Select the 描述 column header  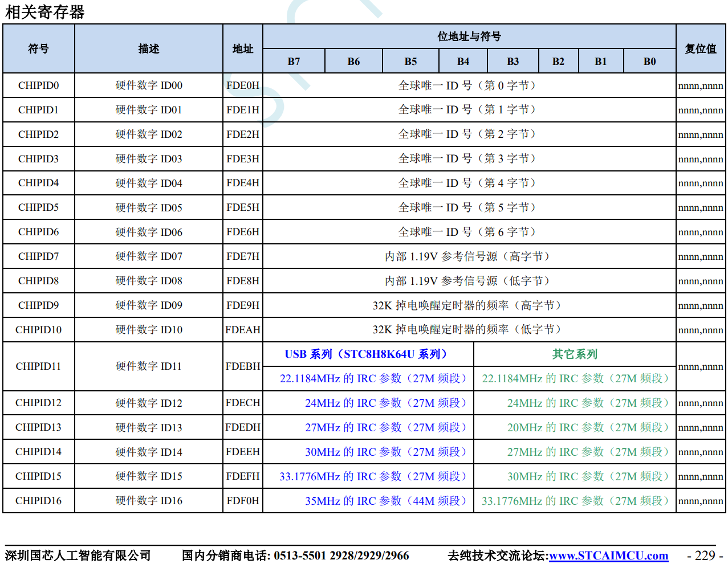point(149,48)
